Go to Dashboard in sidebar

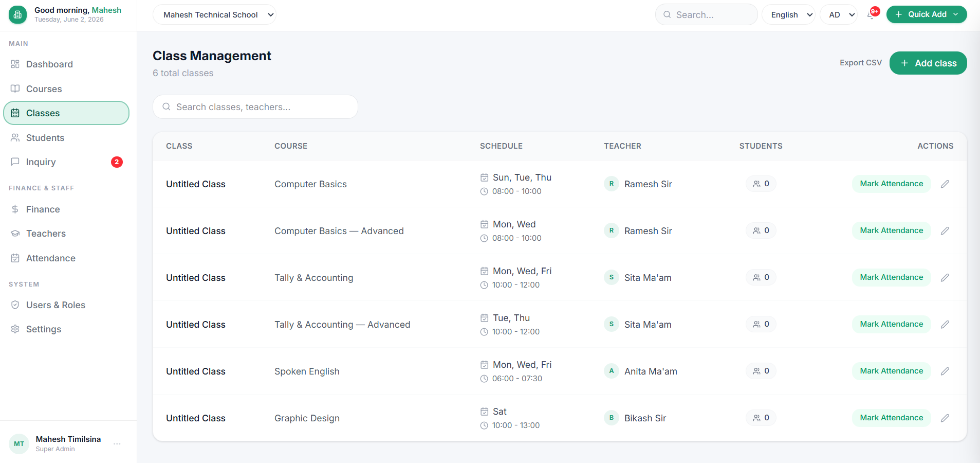pos(66,64)
